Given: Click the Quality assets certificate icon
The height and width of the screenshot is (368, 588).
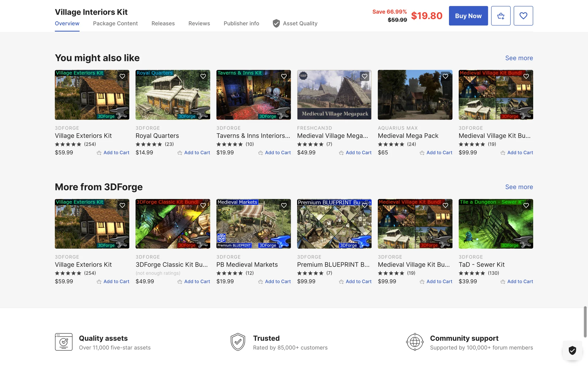Looking at the screenshot, I should [x=64, y=342].
